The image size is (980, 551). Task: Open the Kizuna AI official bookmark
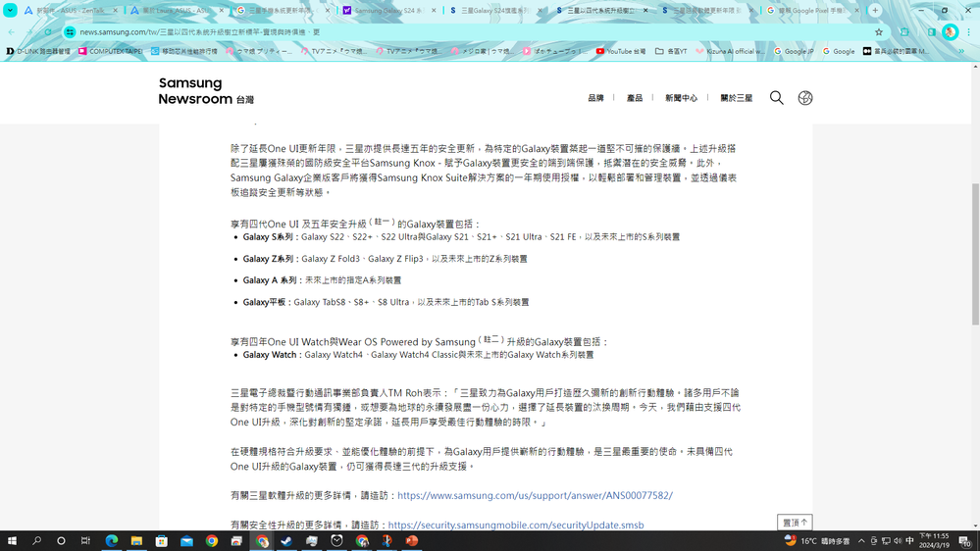[x=730, y=51]
